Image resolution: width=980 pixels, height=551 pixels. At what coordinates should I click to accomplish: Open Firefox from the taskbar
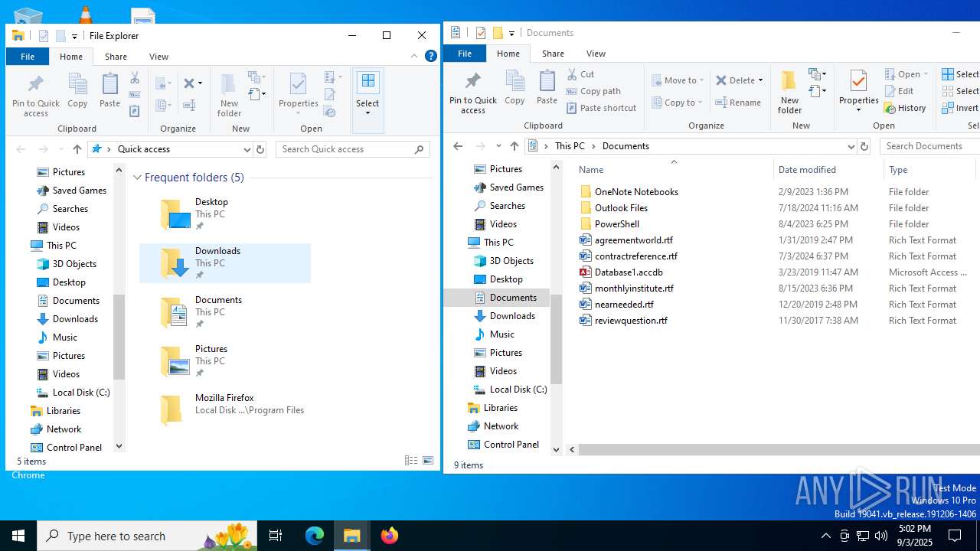click(x=390, y=536)
